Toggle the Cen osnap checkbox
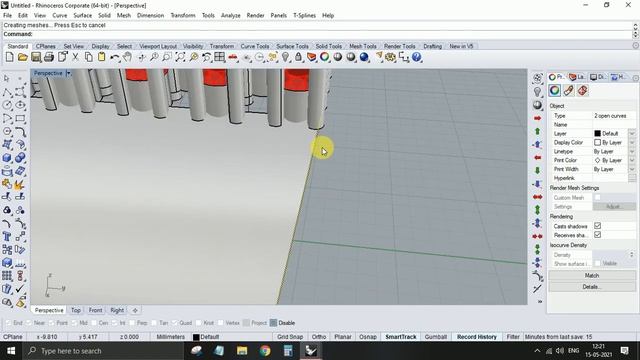Image resolution: width=640 pixels, height=360 pixels. (93, 323)
